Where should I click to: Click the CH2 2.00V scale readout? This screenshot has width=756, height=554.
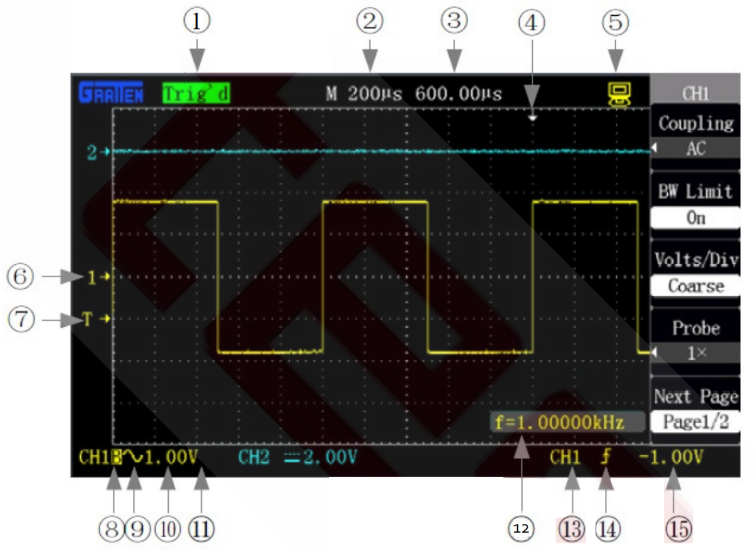coord(331,458)
